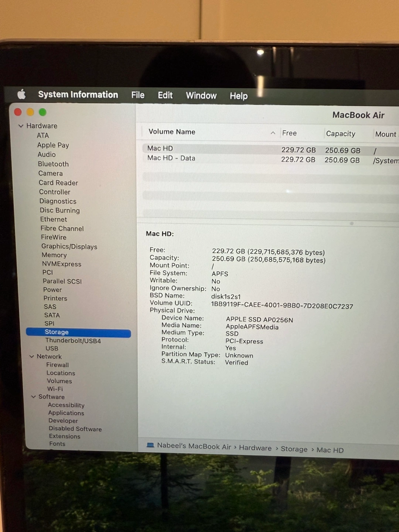Click Storage in the path bar

[x=294, y=449]
